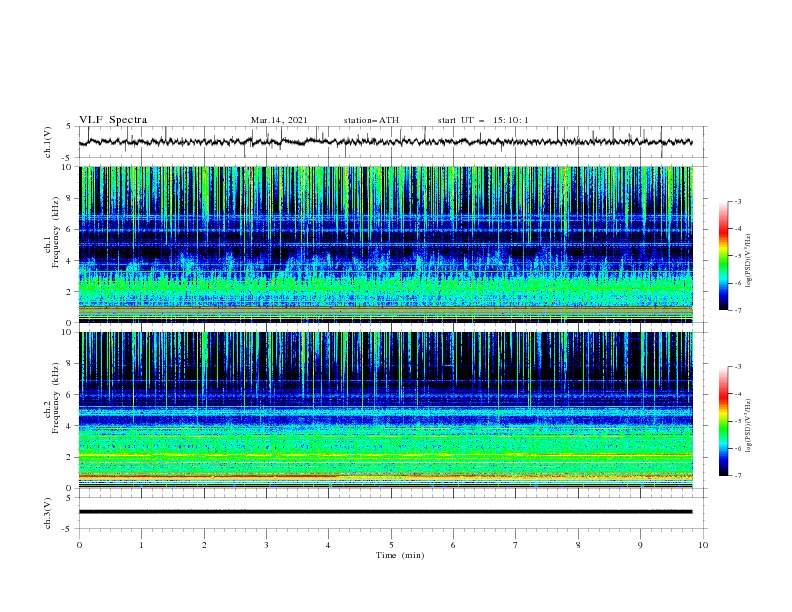Image resolution: width=792 pixels, height=612 pixels.
Task: Click the ch.1 voltage waveform trace
Action: (385, 142)
